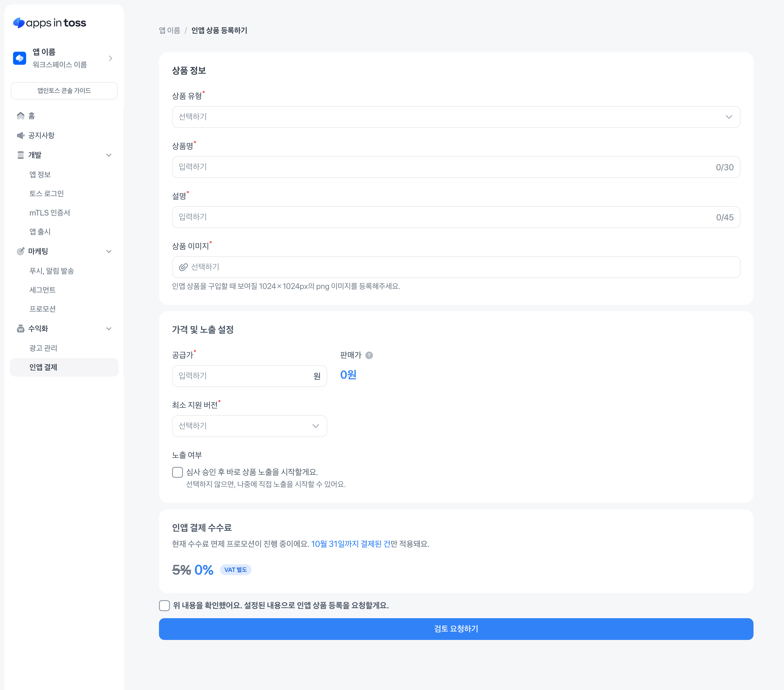784x690 pixels.
Task: Click the blue app icon beside 앱 이름
Action: (x=20, y=58)
